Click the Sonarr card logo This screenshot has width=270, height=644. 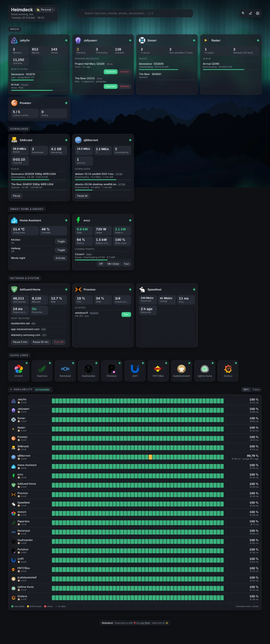pyautogui.click(x=142, y=40)
